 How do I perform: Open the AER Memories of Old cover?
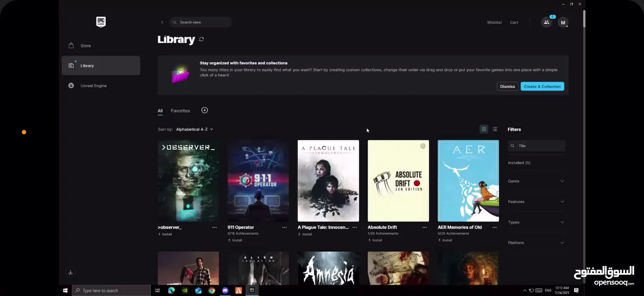468,181
